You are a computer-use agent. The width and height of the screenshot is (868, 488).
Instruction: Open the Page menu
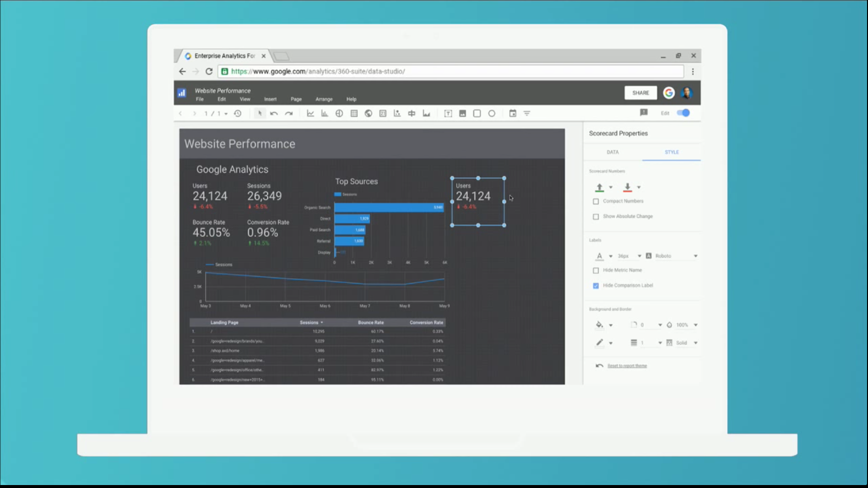[x=296, y=99]
